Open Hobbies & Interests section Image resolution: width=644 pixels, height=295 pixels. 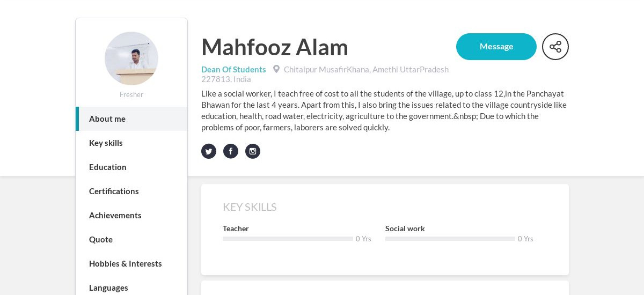click(131, 263)
